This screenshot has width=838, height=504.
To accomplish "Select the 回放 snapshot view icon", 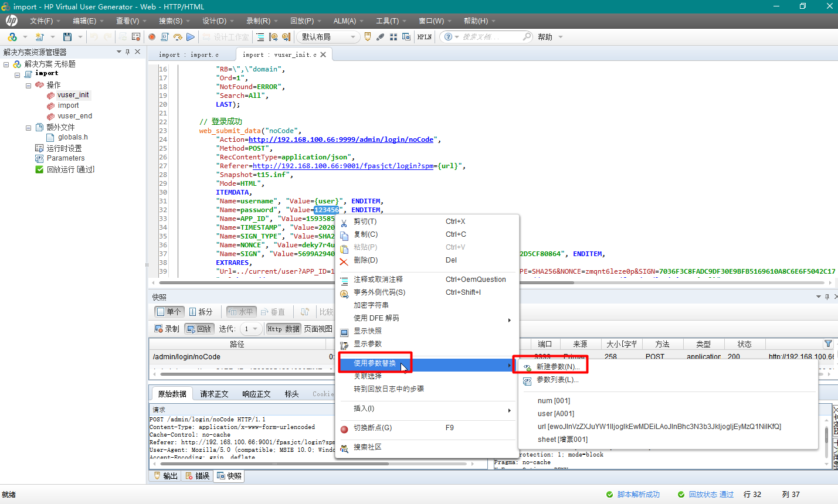I will point(199,328).
